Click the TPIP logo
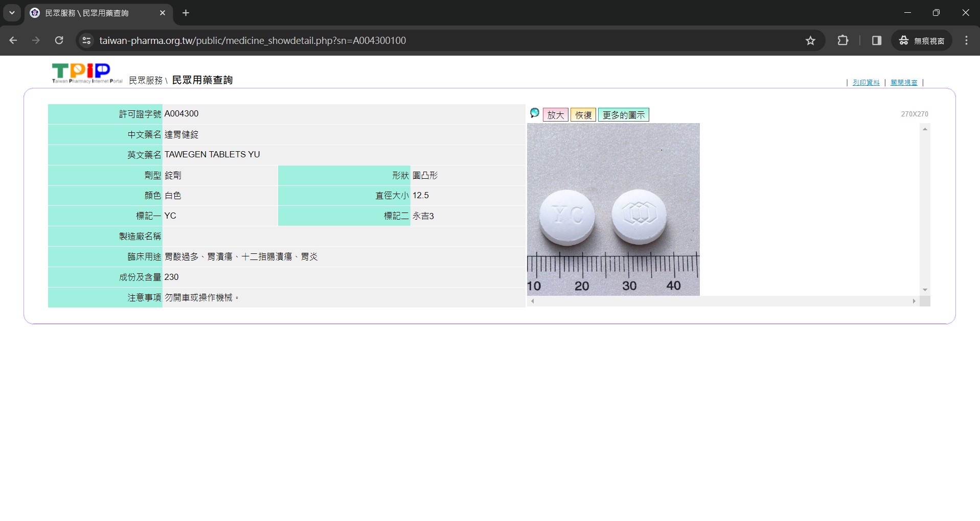Image resolution: width=980 pixels, height=521 pixels. point(87,74)
